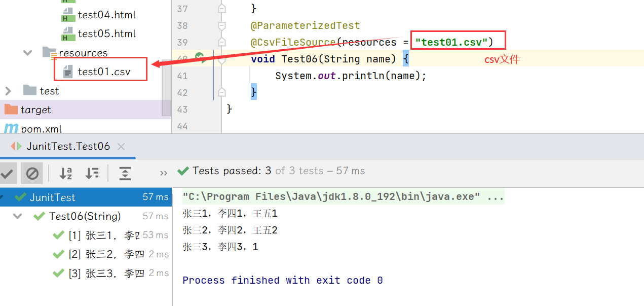Collapse code fold marker at line 37
The width and height of the screenshot is (644, 306).
coord(221,9)
